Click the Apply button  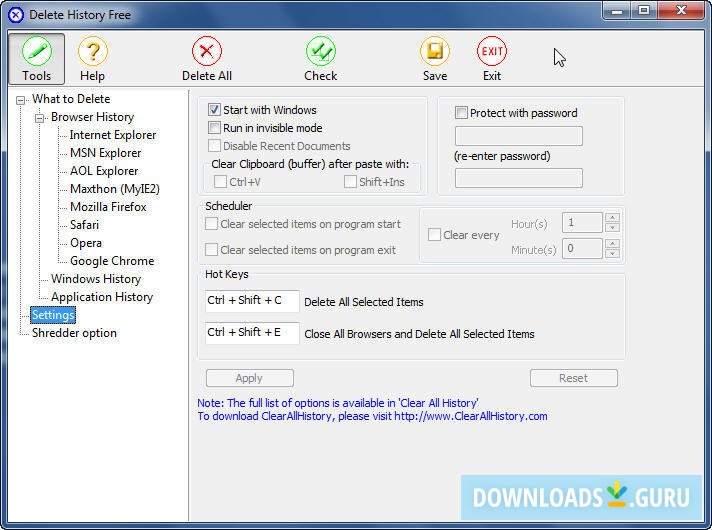(x=250, y=378)
